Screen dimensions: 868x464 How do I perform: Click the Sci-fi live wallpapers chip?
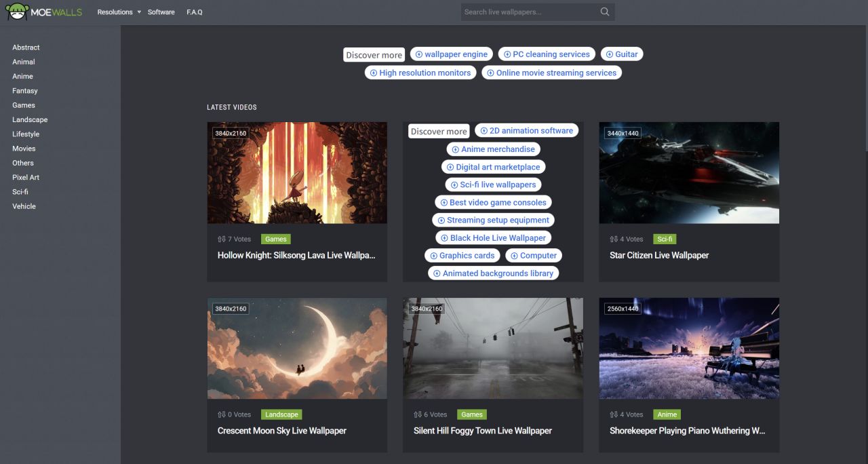coord(493,185)
